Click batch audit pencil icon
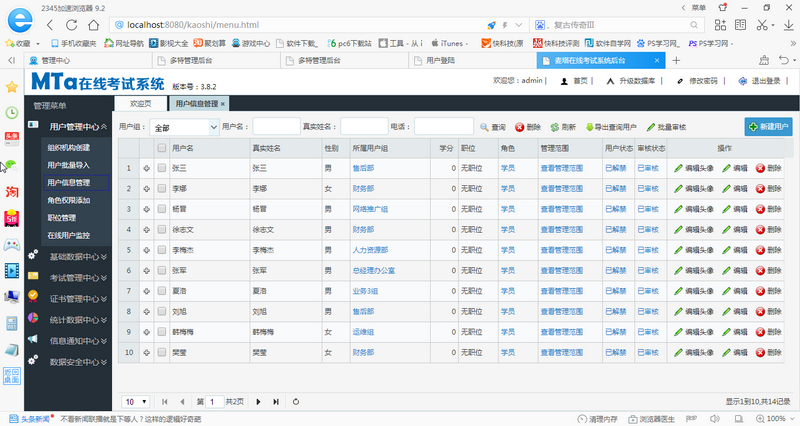Image resolution: width=800 pixels, height=426 pixels. point(651,127)
